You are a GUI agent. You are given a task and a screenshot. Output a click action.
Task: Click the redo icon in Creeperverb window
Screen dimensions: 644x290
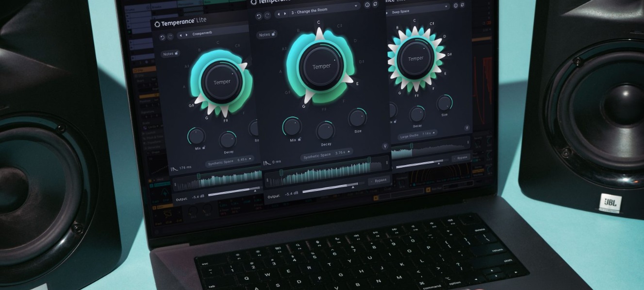(170, 37)
